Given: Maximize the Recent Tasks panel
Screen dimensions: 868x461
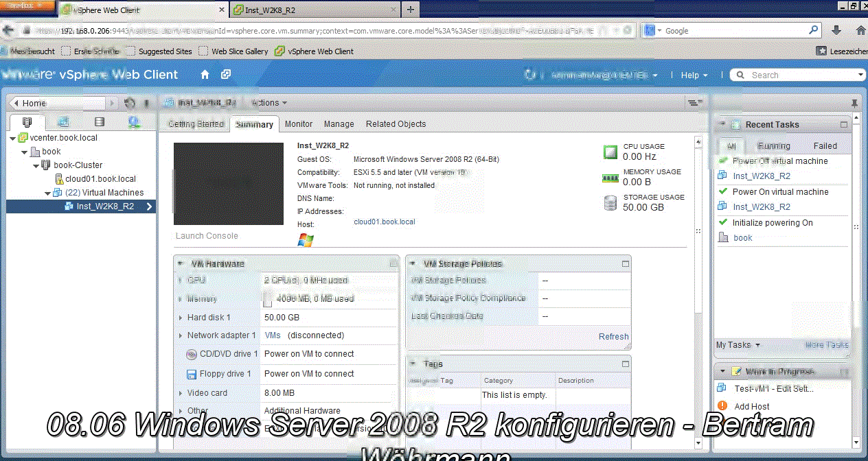Looking at the screenshot, I should click(x=844, y=125).
